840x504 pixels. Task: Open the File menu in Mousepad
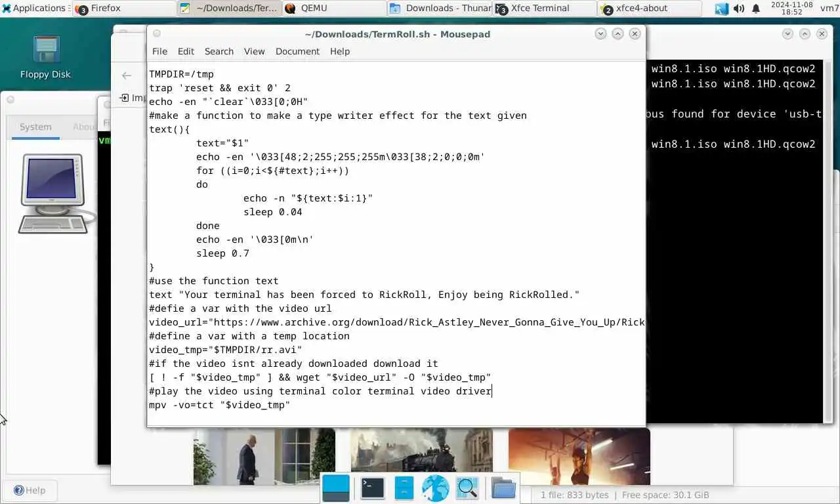click(159, 51)
